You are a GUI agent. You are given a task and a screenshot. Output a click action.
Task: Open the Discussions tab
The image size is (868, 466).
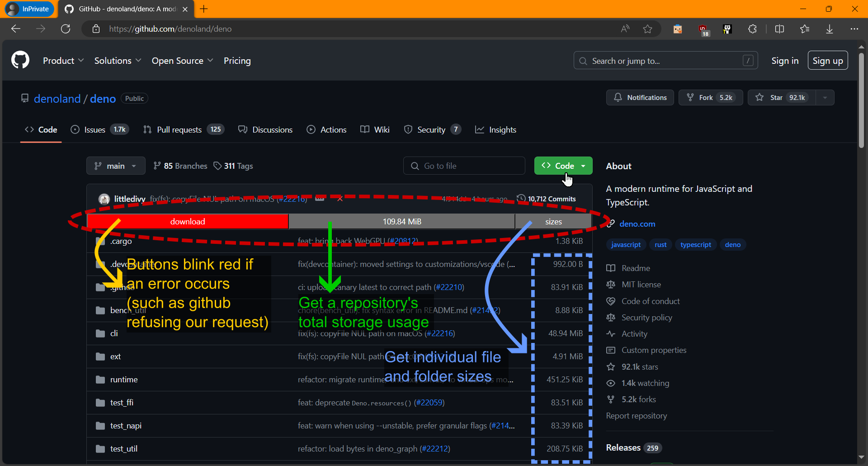(x=265, y=130)
